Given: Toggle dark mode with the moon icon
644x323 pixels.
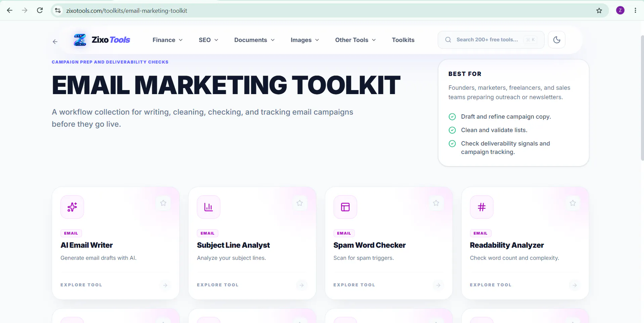Looking at the screenshot, I should coord(557,40).
